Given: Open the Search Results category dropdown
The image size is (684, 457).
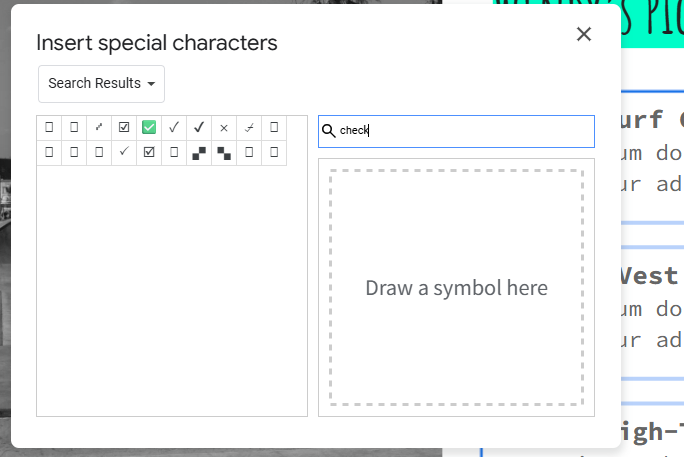Looking at the screenshot, I should [101, 84].
